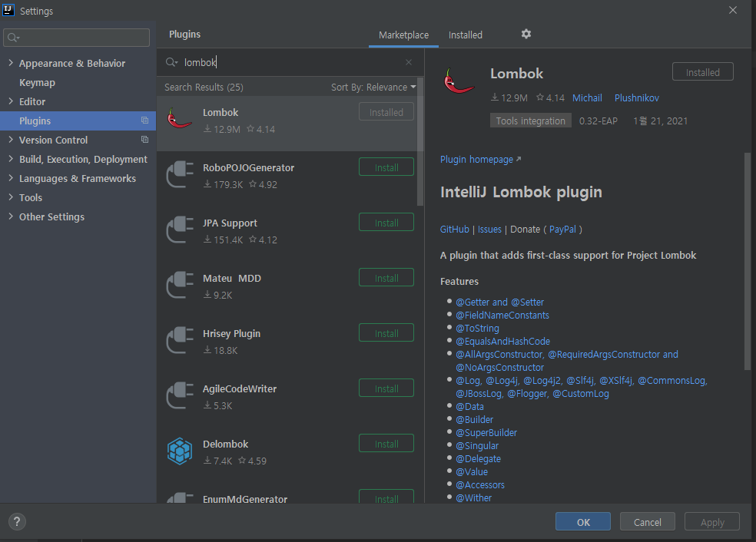Click the AgileCodeWriter plug icon
The image size is (756, 542).
pos(179,395)
